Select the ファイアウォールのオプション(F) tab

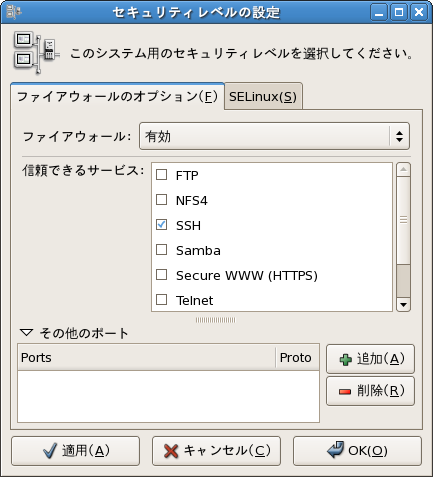[117, 97]
